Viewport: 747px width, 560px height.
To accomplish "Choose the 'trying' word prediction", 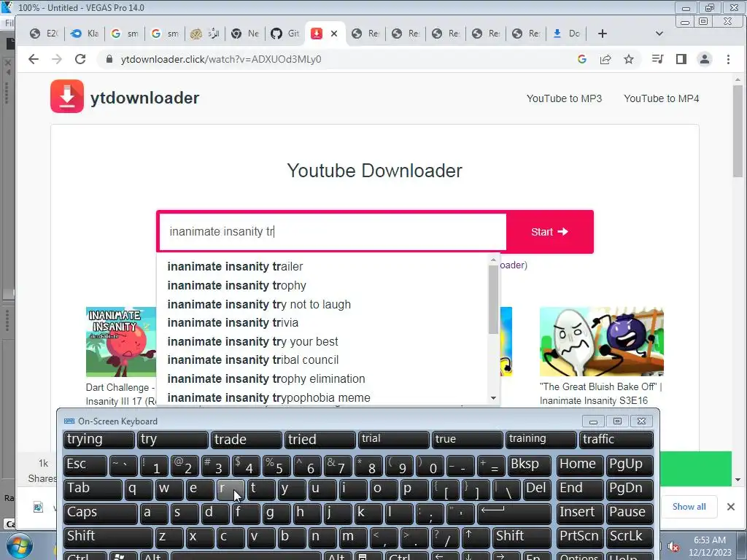I will click(98, 440).
